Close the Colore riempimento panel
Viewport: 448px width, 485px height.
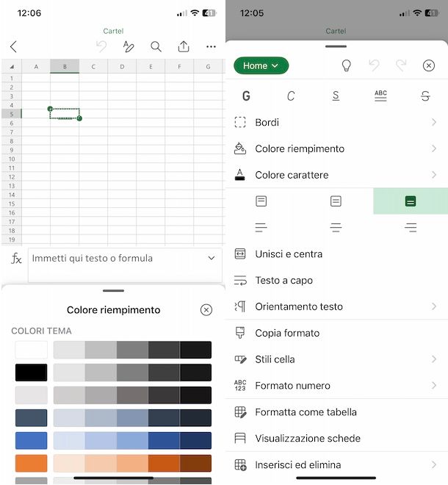[x=206, y=309]
